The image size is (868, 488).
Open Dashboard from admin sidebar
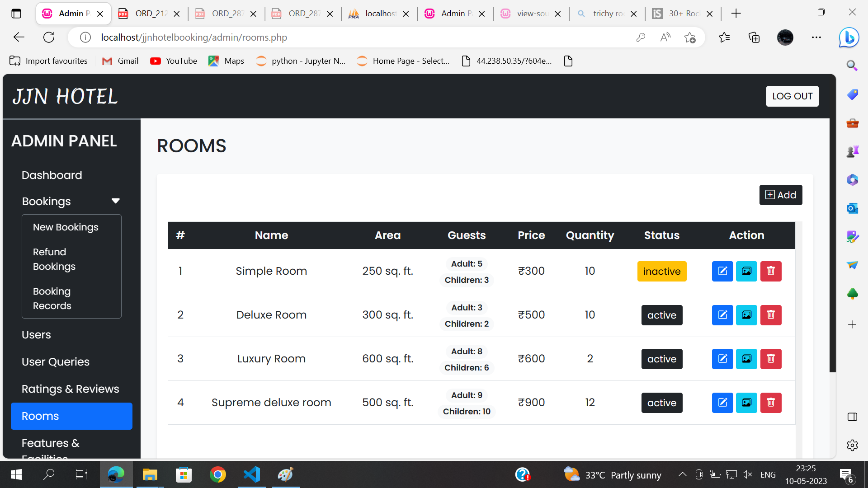[x=52, y=175]
